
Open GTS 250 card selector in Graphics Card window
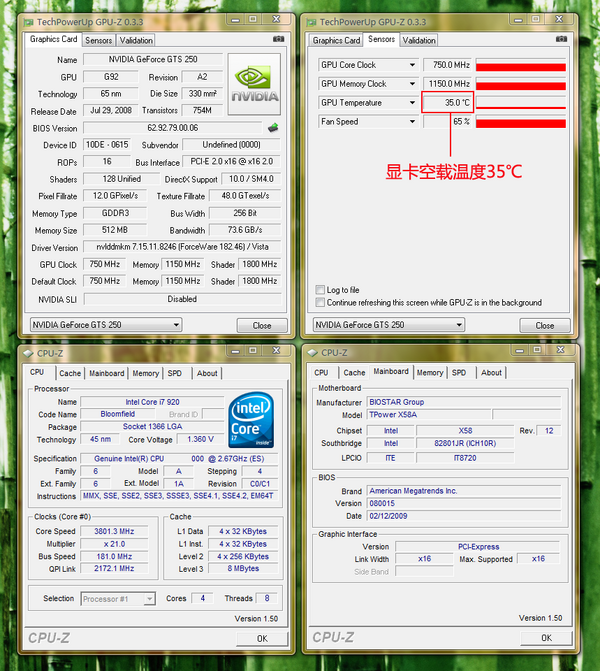pyautogui.click(x=106, y=325)
